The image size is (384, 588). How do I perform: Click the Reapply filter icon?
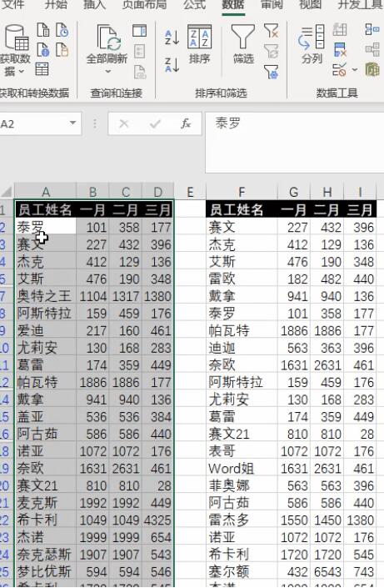(x=271, y=51)
